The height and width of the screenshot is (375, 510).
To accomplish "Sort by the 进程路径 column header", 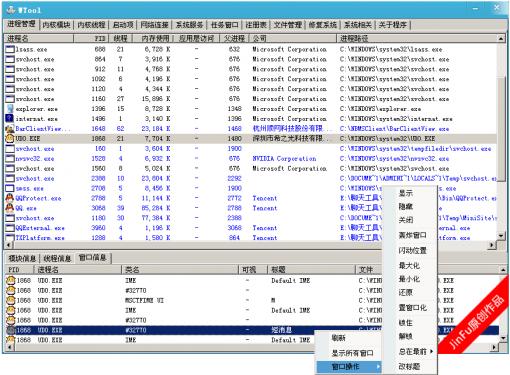I will (417, 38).
